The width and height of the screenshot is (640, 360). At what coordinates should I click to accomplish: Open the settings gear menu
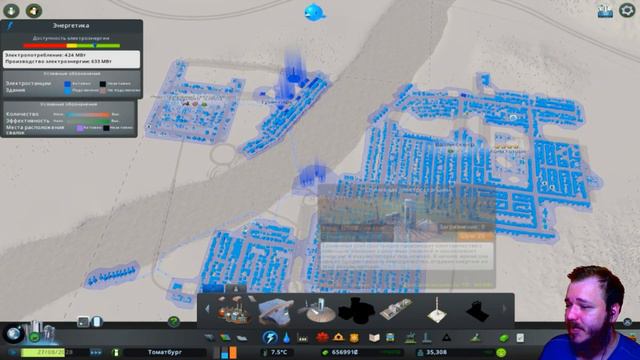click(627, 10)
